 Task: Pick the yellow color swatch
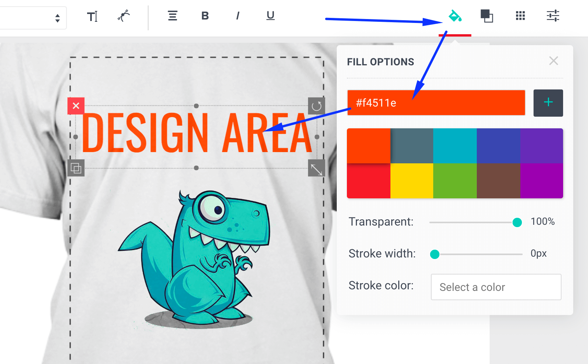(x=412, y=181)
